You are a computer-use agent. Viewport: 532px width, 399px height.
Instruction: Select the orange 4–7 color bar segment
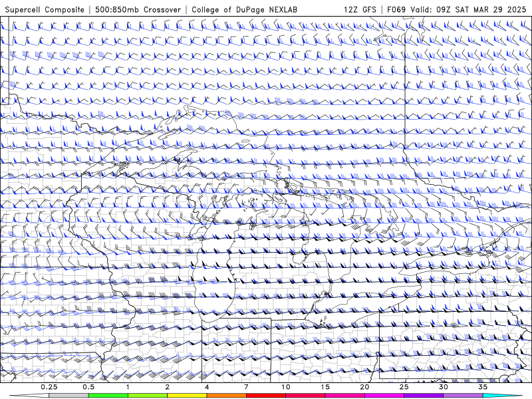(x=226, y=396)
